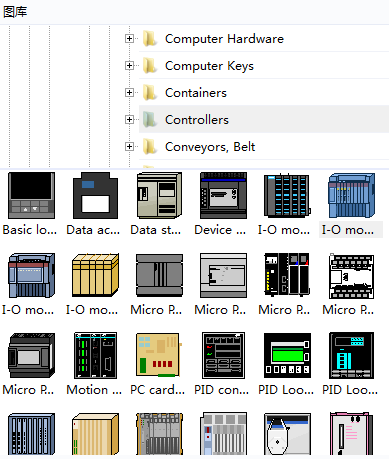Pick the gray rack symbol with red indicator

(223, 434)
